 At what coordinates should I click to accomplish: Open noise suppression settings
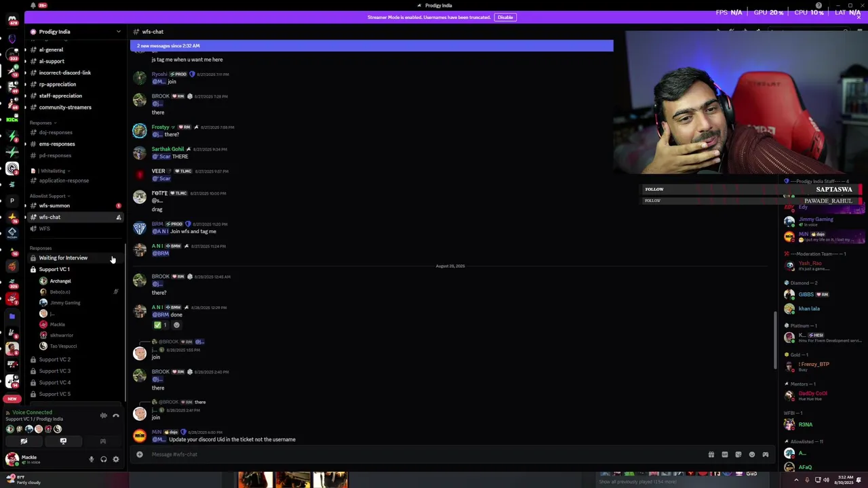tap(104, 415)
